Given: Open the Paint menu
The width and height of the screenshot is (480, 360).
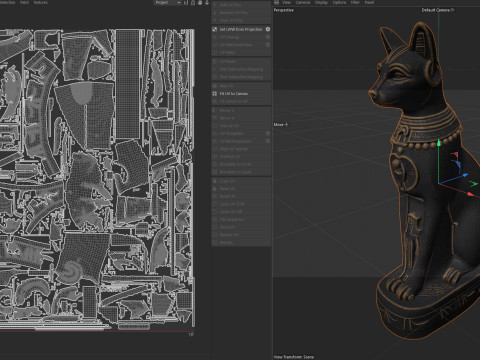Looking at the screenshot, I should (24, 2).
